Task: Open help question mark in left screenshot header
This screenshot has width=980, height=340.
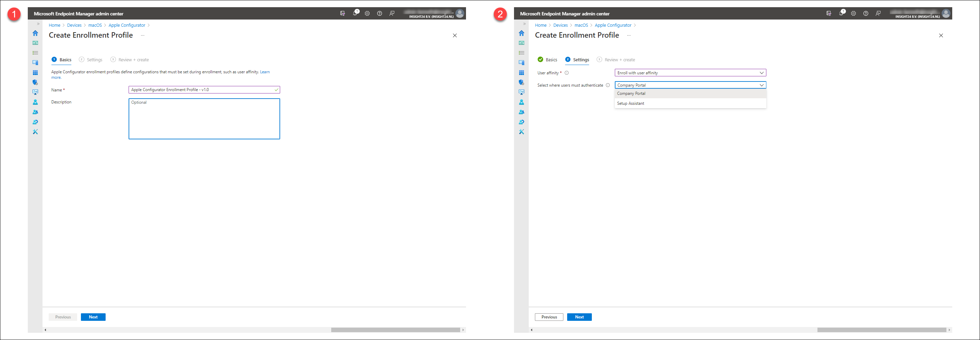Action: click(x=379, y=13)
